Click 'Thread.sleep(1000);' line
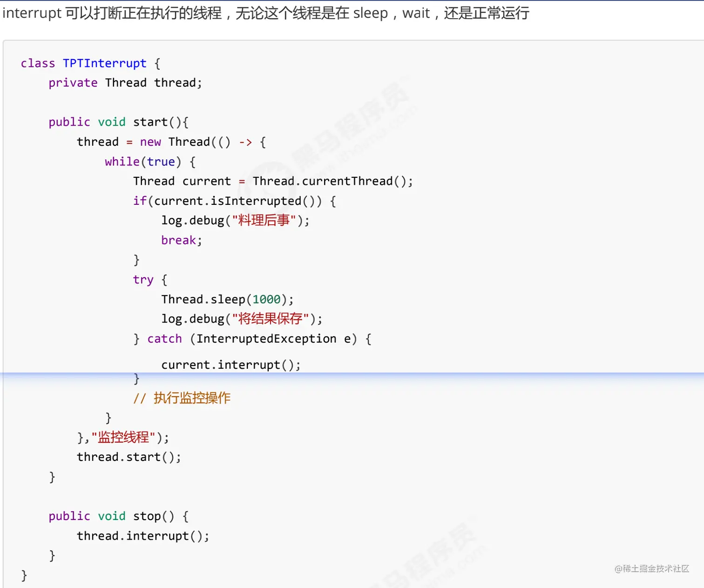The width and height of the screenshot is (704, 588). [x=227, y=299]
